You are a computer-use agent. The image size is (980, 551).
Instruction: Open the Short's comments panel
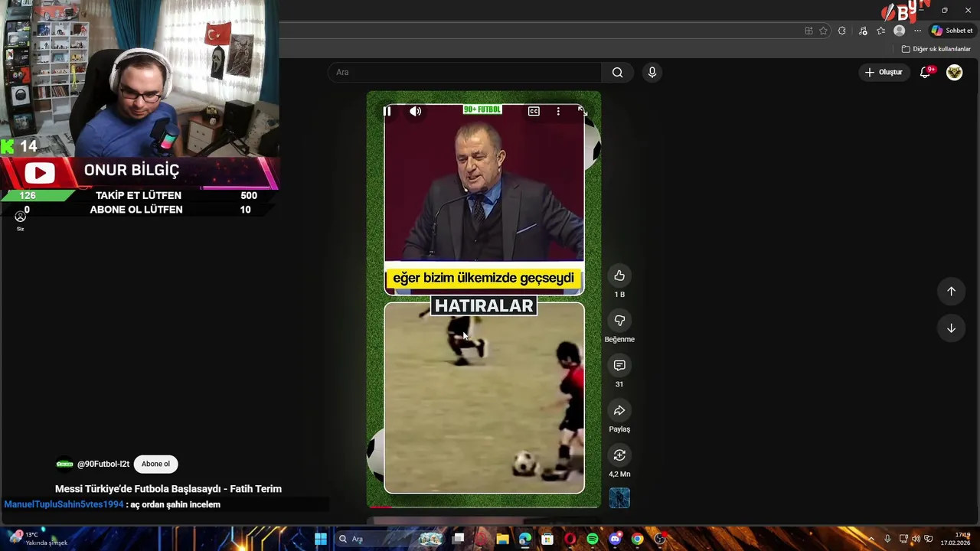tap(619, 366)
